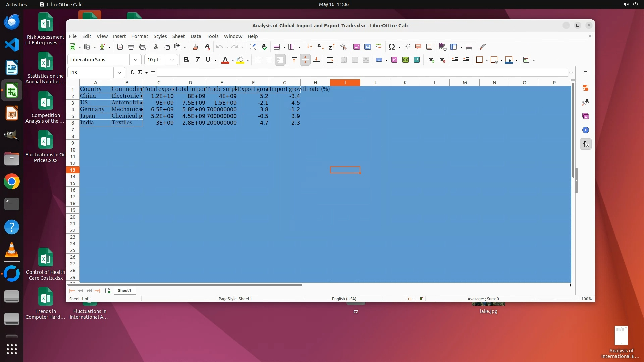Toggle bold formatting
Viewport: 644px width, 362px height.
point(186,60)
